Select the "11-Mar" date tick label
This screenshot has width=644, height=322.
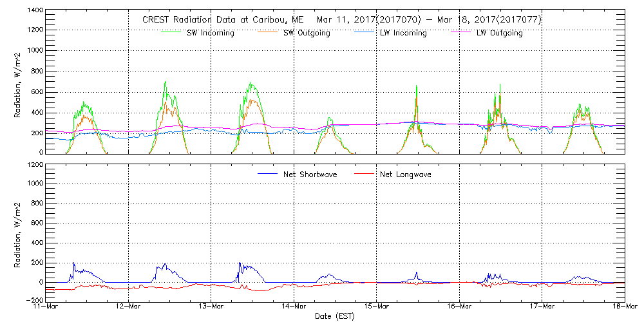click(x=45, y=307)
